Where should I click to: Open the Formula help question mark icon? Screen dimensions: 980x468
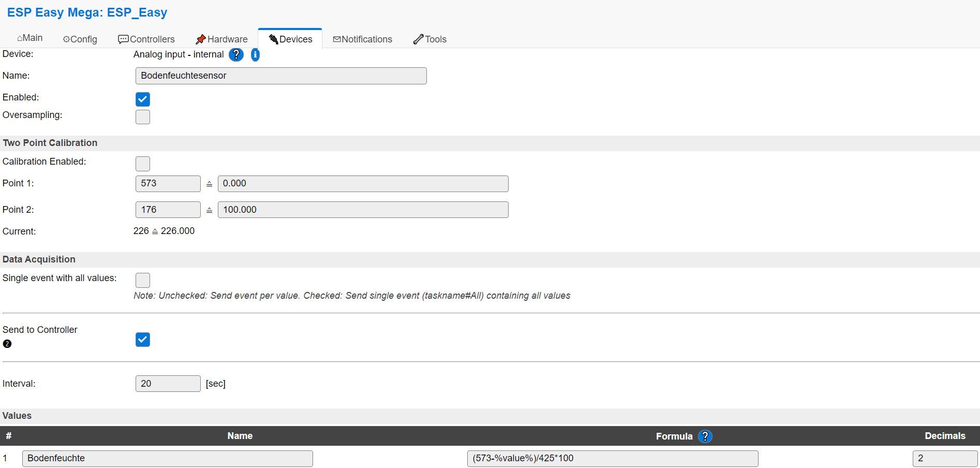(705, 436)
